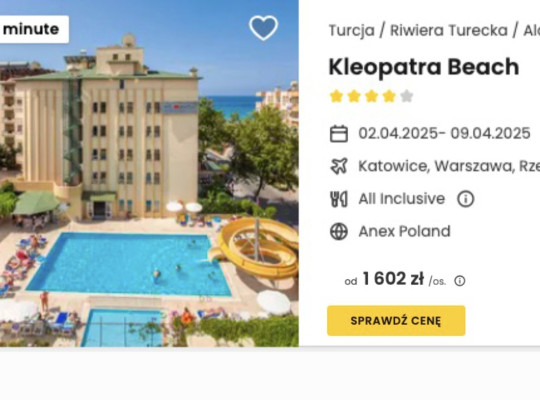Click the Riwiera Turecka breadcrumb link

pos(449,30)
